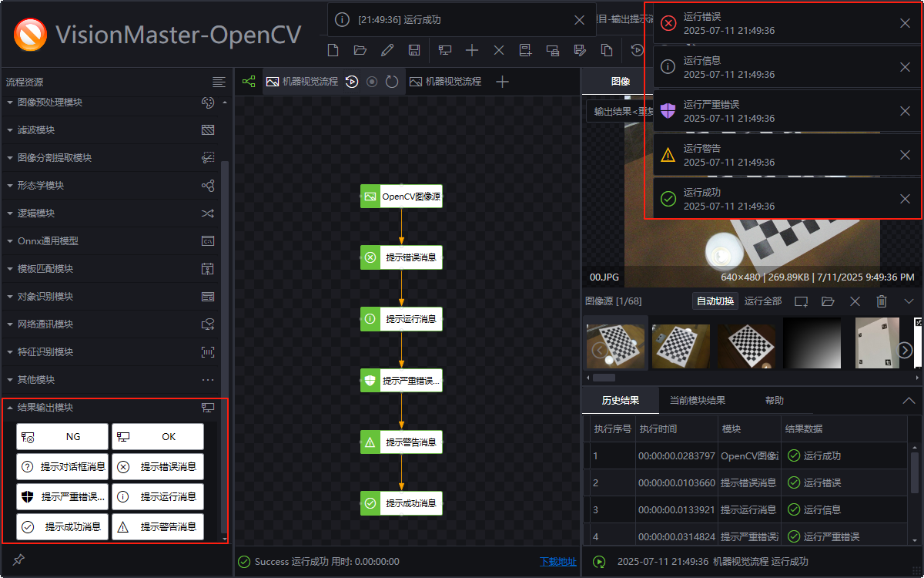Open a project with the folder toolbar icon
This screenshot has height=578, width=924.
click(x=360, y=49)
